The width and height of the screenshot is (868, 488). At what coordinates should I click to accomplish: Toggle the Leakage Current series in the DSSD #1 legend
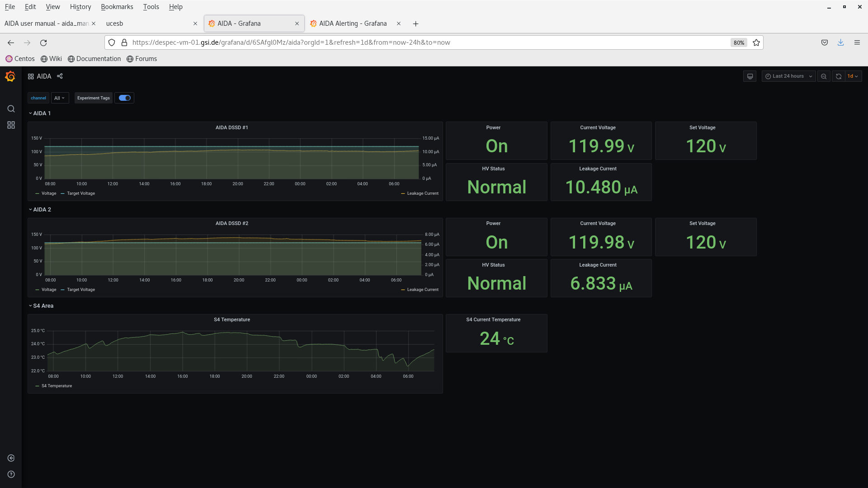coord(422,193)
